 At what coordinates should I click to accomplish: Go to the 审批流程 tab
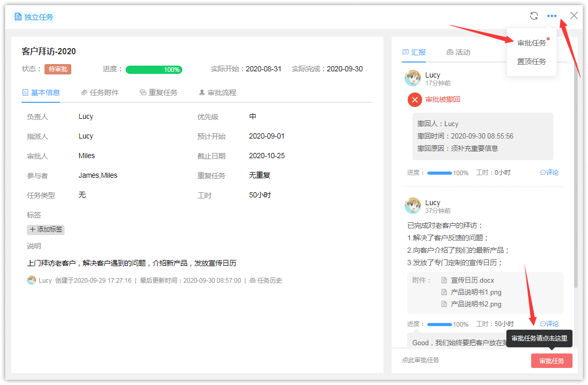point(218,93)
